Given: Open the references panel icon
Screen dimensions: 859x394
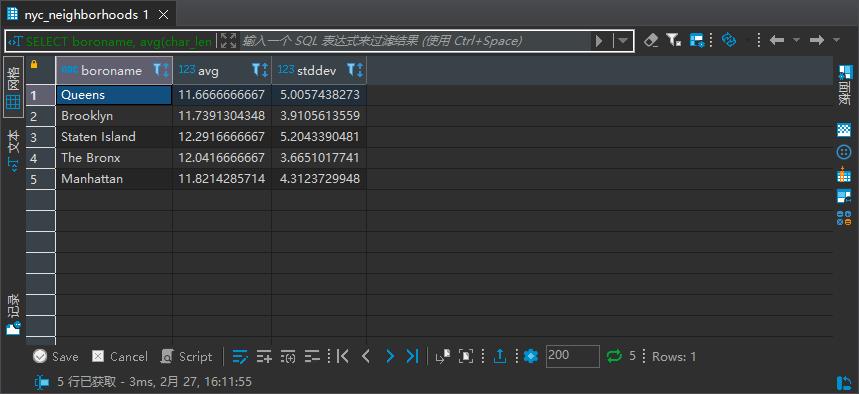Looking at the screenshot, I should 844,218.
